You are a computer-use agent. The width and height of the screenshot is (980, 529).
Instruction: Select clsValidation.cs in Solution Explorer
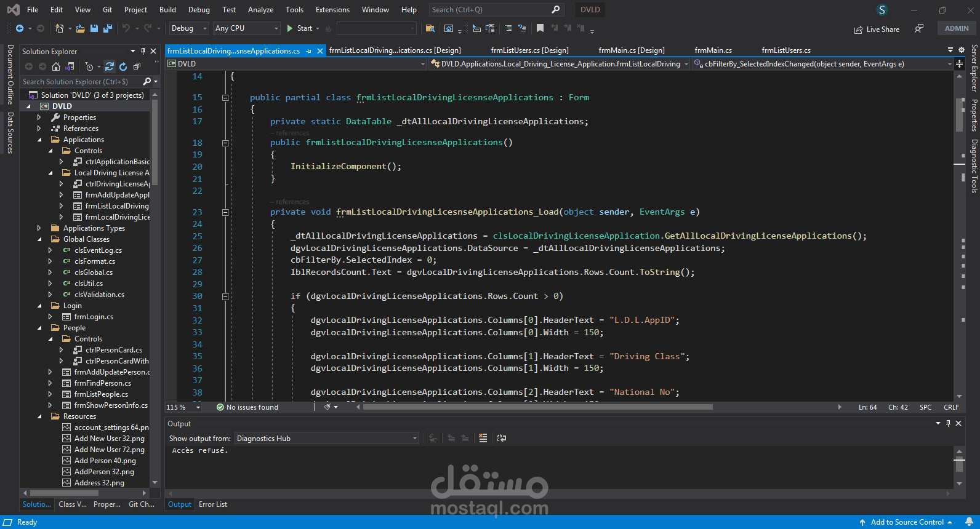point(99,294)
